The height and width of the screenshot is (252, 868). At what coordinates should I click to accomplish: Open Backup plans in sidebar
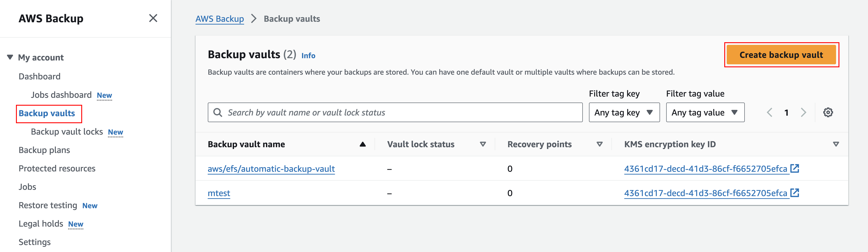(44, 150)
